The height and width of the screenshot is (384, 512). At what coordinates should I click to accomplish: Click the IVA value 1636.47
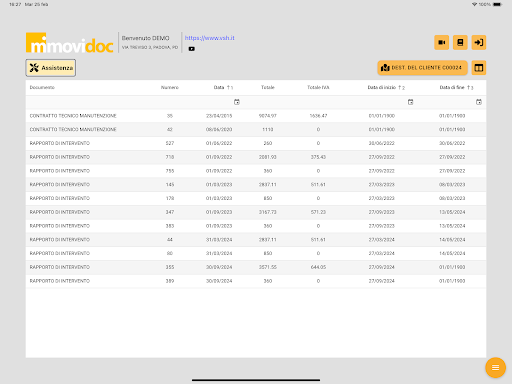tap(318, 116)
